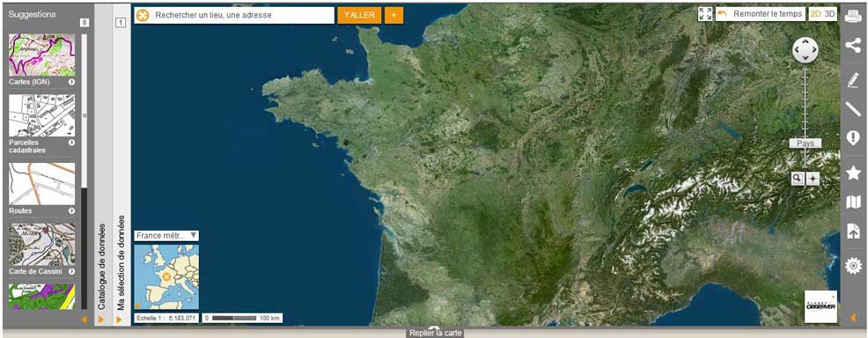This screenshot has width=868, height=338.
Task: Click the Y ALLER button
Action: [x=359, y=16]
